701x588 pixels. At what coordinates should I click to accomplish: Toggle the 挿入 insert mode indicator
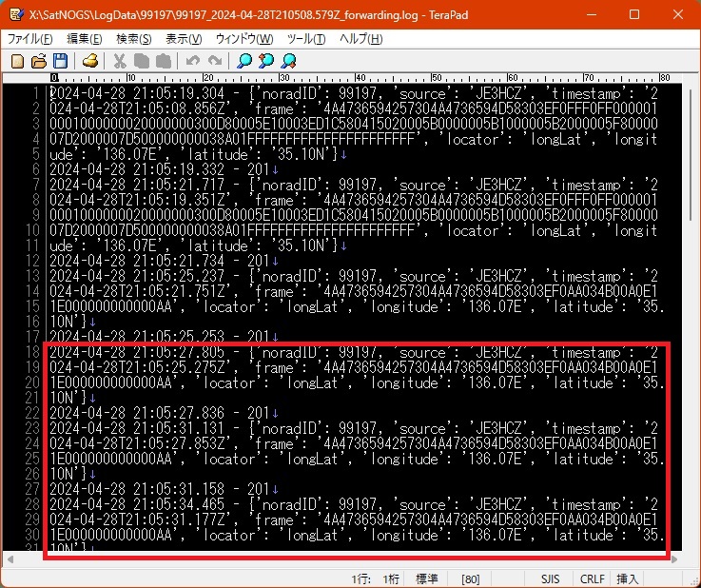tap(629, 578)
